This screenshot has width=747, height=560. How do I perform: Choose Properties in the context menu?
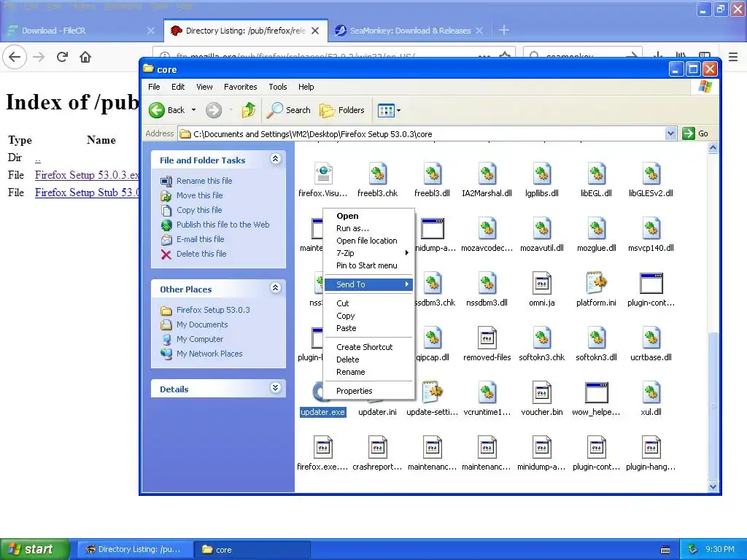368,391
